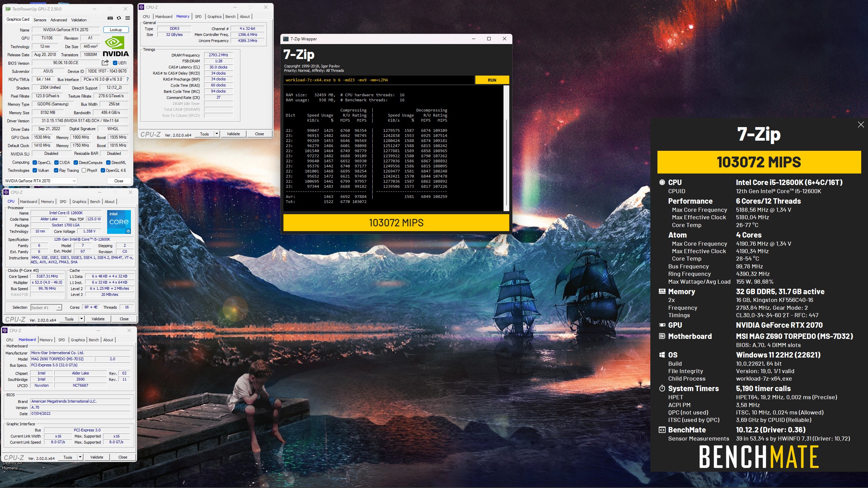Click the BenchMate Memory section icon
The width and height of the screenshot is (868, 488).
[x=662, y=291]
